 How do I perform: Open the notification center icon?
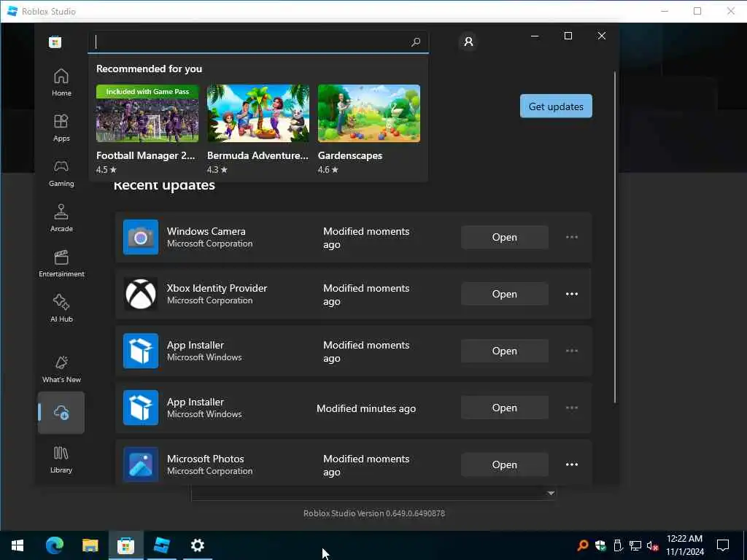point(723,545)
